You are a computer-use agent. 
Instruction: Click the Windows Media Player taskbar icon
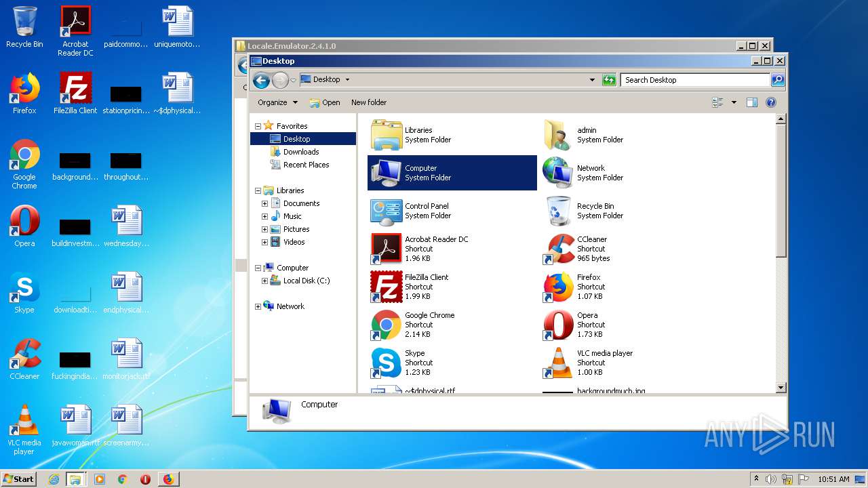click(100, 479)
